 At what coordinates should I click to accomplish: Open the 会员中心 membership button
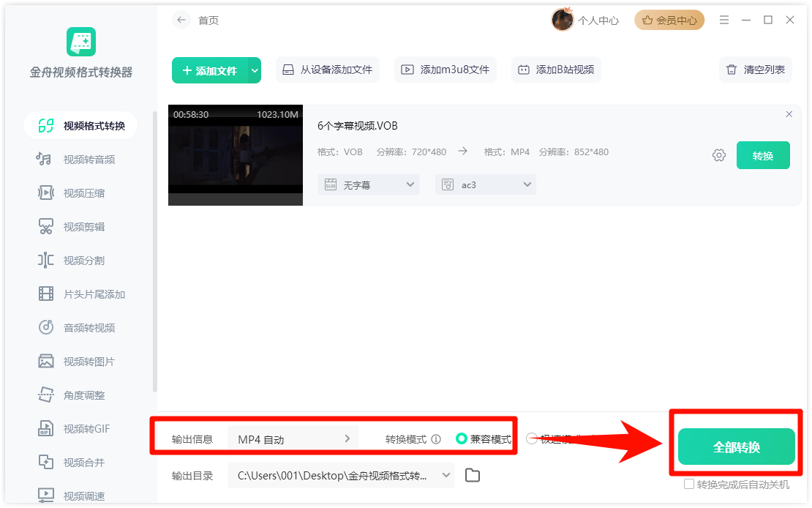[669, 20]
